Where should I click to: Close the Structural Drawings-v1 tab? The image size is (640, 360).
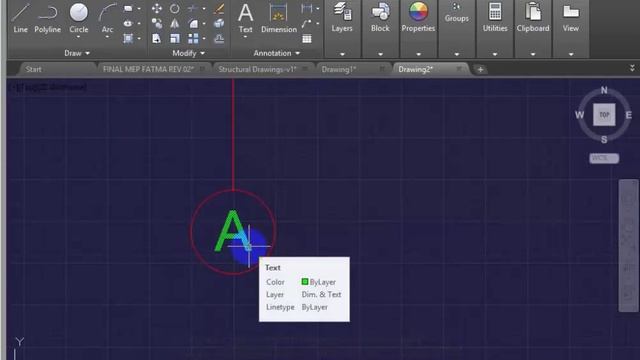(x=305, y=69)
